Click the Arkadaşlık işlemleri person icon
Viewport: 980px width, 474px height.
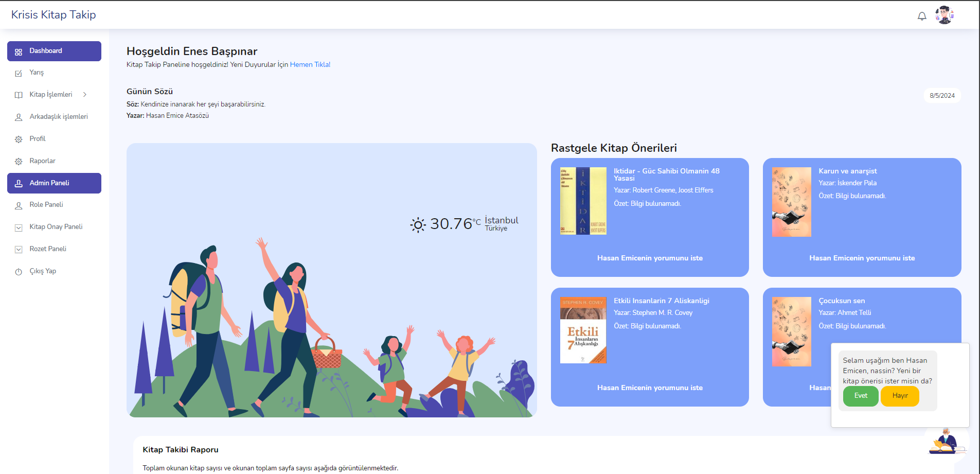pos(19,117)
